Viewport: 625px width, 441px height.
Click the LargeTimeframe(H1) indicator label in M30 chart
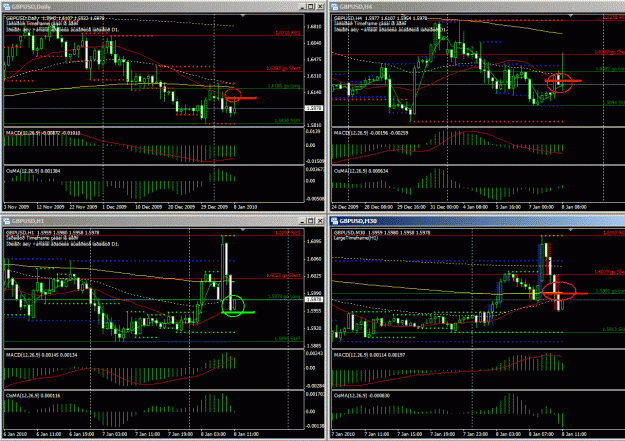pyautogui.click(x=356, y=238)
